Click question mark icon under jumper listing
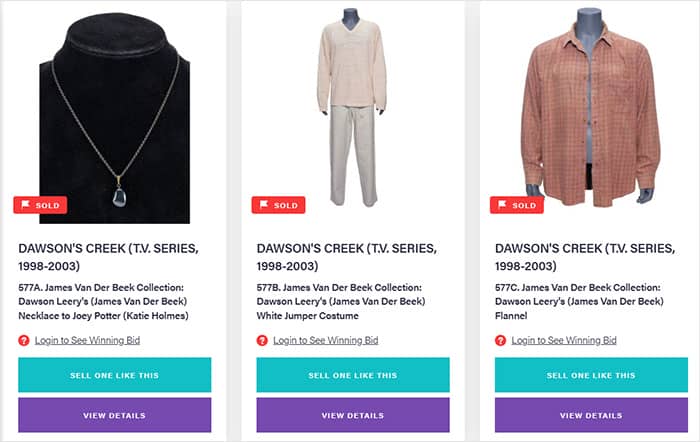Viewport: 700px width, 442px height. pos(262,340)
